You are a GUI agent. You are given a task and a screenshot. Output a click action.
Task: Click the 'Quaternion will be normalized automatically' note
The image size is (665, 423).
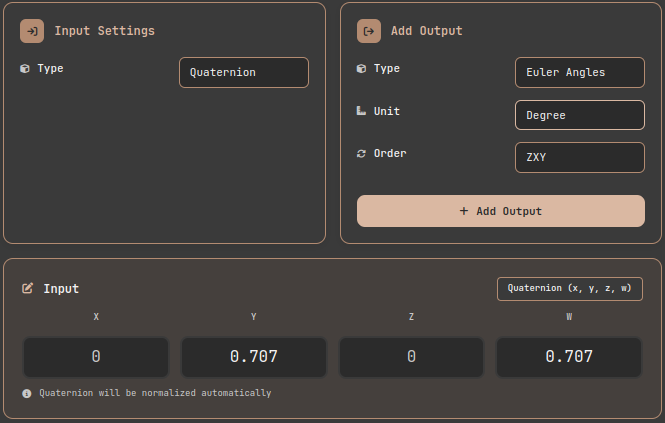(x=155, y=393)
